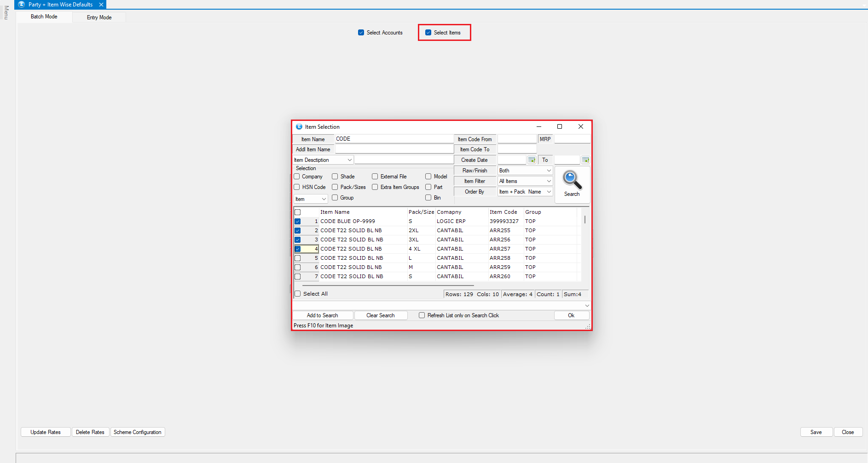Screen dimensions: 868x463
Task: Uncheck the Select Accounts checkbox
Action: coord(361,33)
